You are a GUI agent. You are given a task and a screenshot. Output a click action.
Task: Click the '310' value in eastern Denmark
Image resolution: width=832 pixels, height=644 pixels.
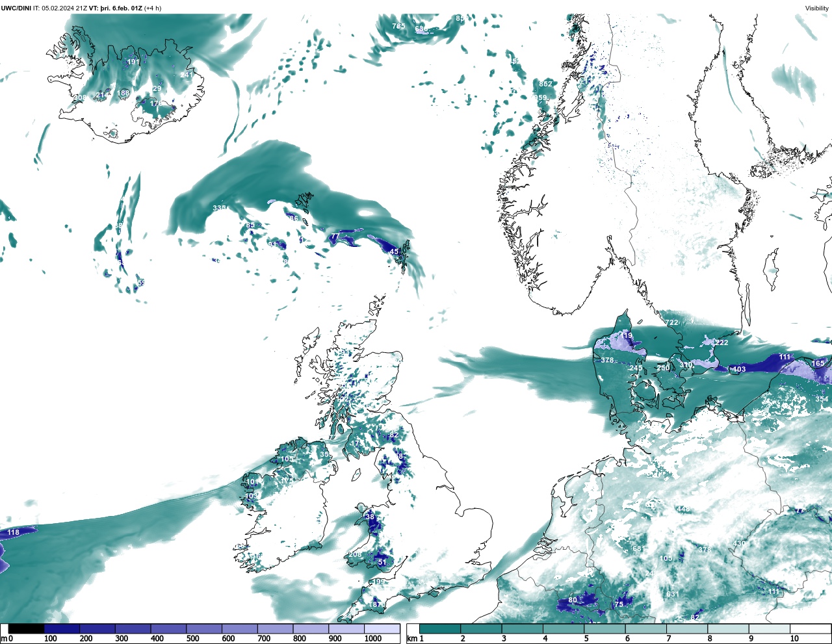(x=686, y=365)
